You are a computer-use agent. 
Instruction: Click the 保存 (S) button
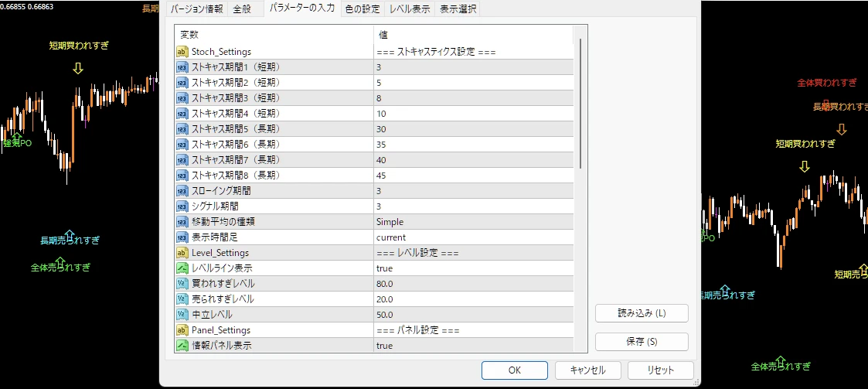pyautogui.click(x=642, y=342)
